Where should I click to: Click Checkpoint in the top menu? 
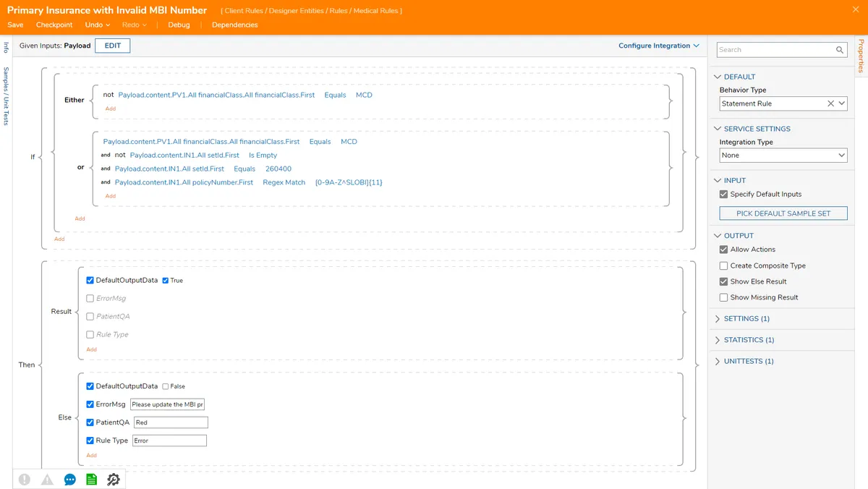[54, 25]
